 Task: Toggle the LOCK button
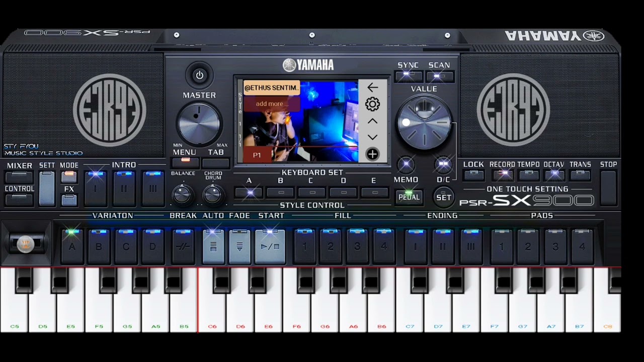[473, 175]
